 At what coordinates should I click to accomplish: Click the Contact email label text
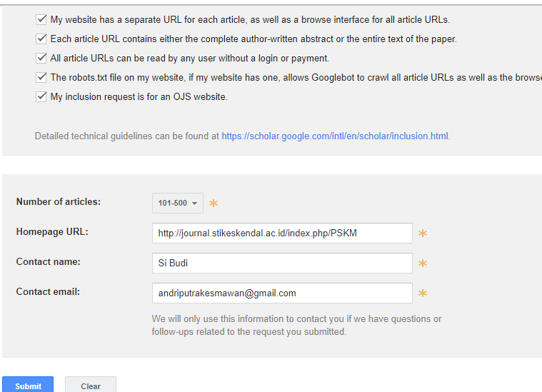point(48,292)
